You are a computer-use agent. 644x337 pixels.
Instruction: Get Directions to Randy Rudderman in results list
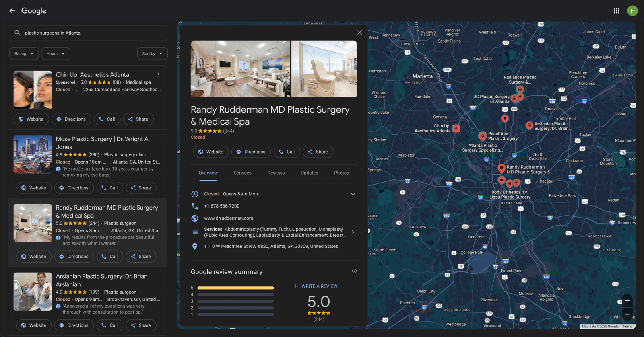point(74,257)
